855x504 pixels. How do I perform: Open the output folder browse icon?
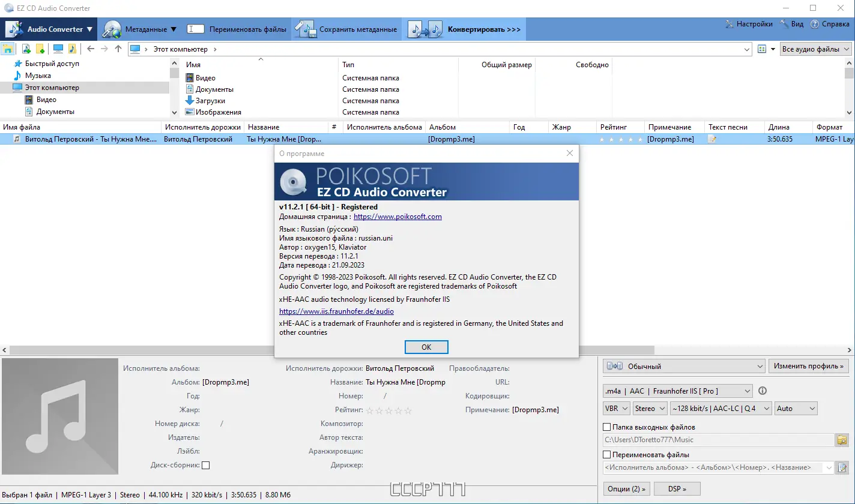coord(842,440)
